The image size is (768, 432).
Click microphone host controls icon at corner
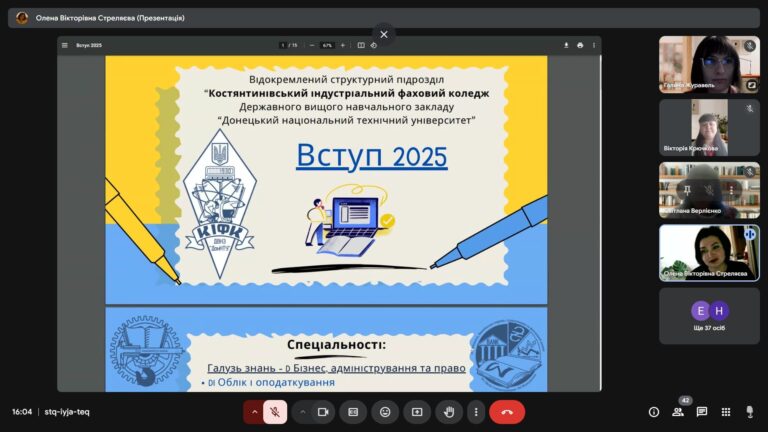coord(750,412)
